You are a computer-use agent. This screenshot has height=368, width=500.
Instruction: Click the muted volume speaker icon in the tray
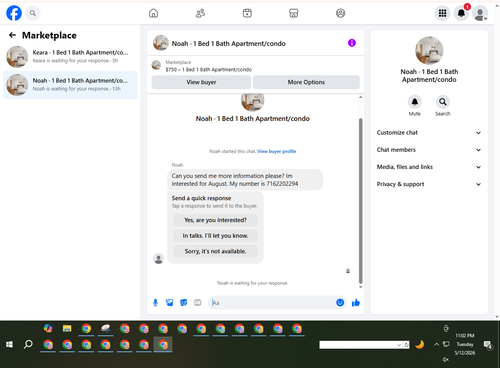click(446, 359)
